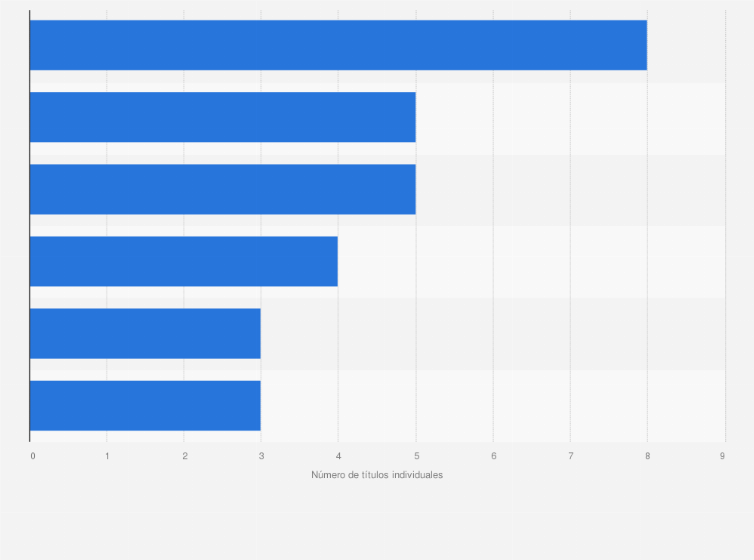Select the x-axis tick label 4
The height and width of the screenshot is (560, 754).
[338, 456]
